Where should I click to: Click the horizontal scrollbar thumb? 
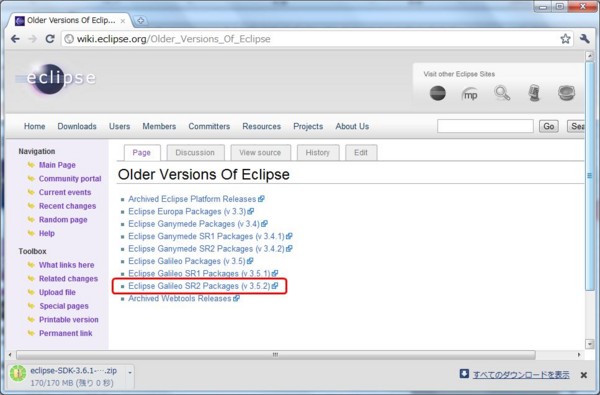pos(276,355)
